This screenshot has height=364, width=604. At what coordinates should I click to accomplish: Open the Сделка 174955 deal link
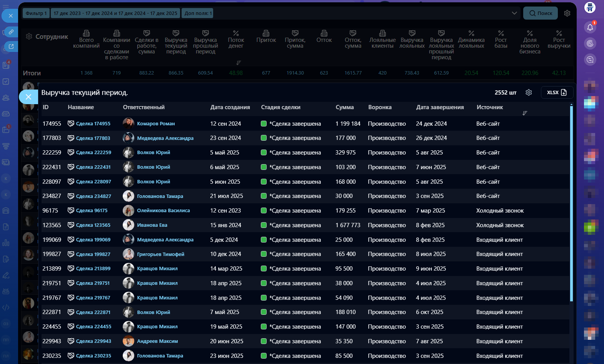pyautogui.click(x=93, y=124)
